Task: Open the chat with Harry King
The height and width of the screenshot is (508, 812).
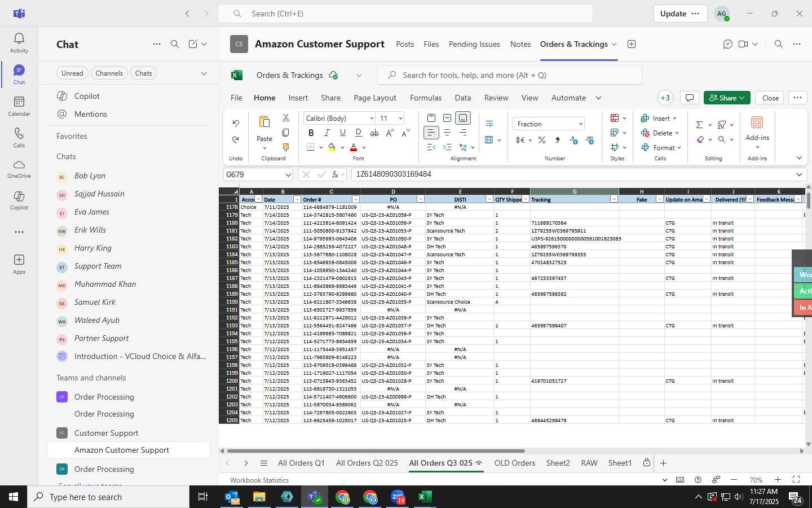Action: 93,248
